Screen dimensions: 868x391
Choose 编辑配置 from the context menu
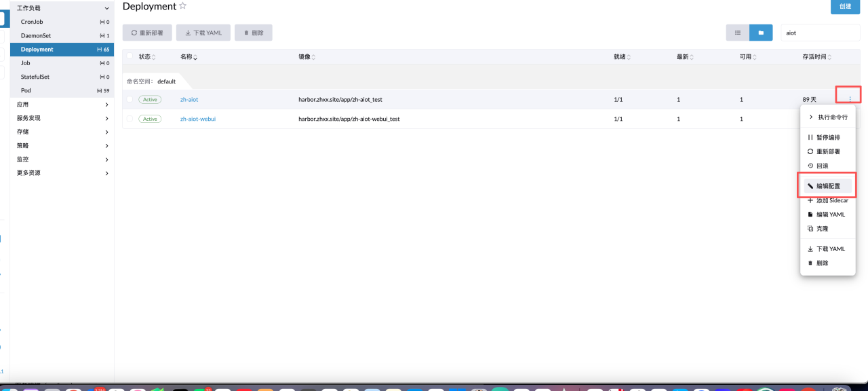pyautogui.click(x=827, y=186)
